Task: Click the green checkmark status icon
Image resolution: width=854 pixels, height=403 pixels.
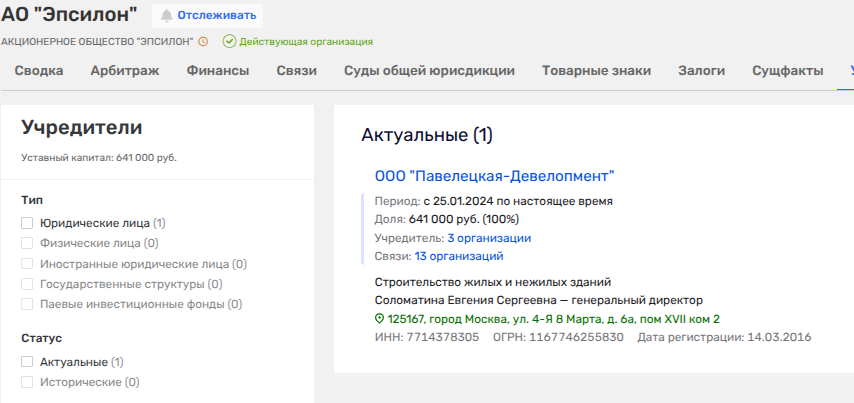Action: 229,42
